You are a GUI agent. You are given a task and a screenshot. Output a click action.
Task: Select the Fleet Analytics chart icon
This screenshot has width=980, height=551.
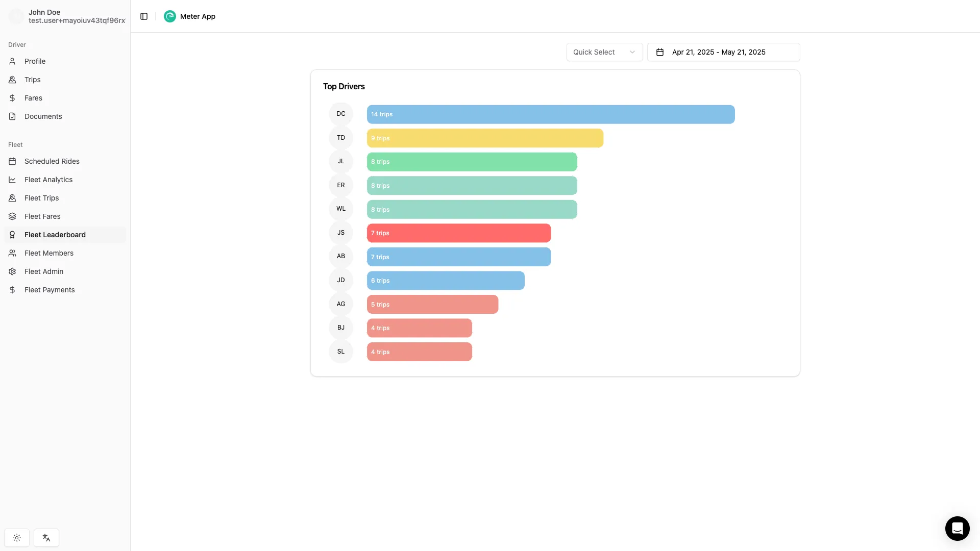click(x=12, y=180)
